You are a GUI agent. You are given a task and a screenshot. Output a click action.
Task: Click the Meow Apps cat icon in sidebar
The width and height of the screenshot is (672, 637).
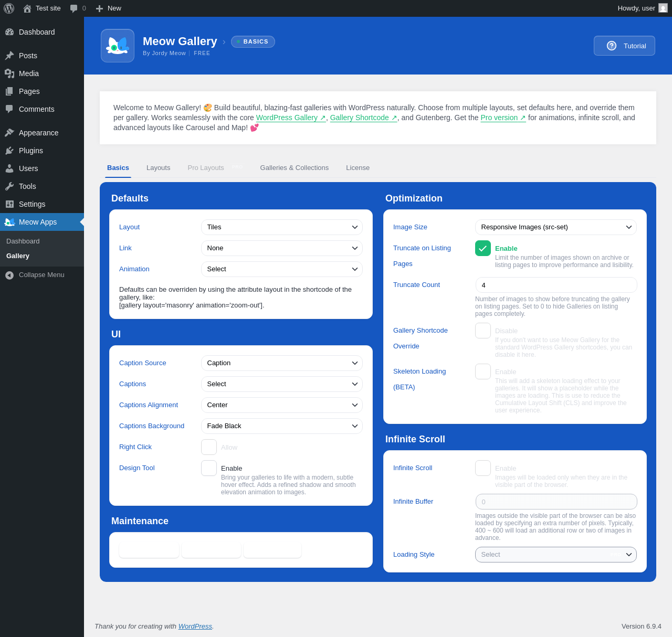tap(9, 222)
